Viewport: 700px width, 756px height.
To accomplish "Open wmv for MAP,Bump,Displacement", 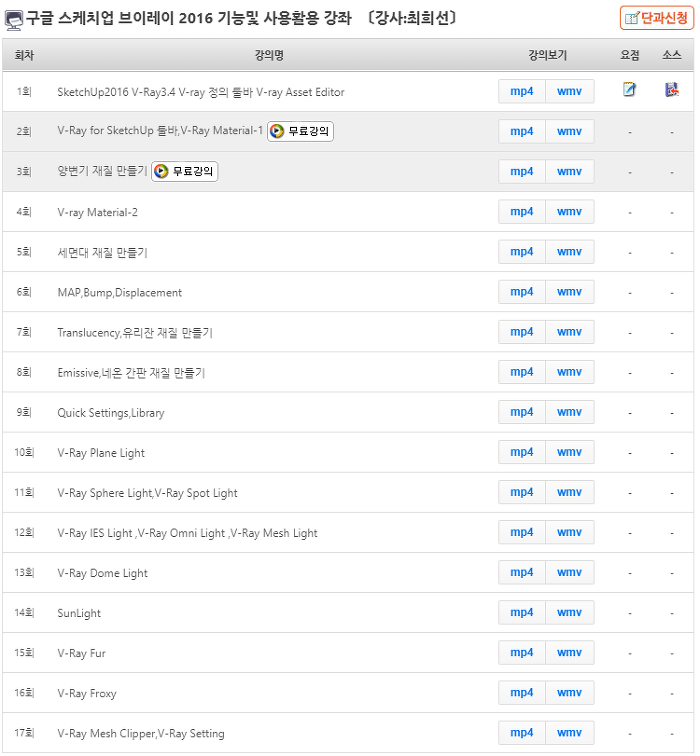I will point(569,292).
